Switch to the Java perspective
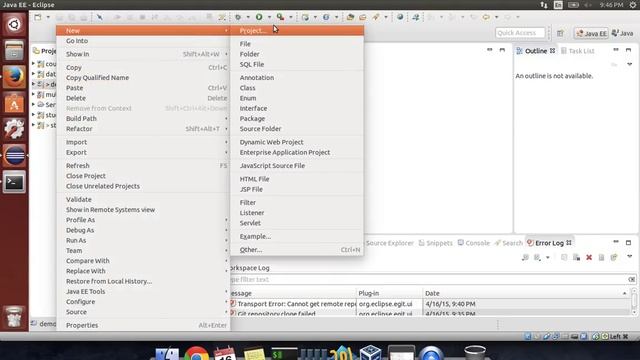This screenshot has width=640, height=360. (623, 33)
